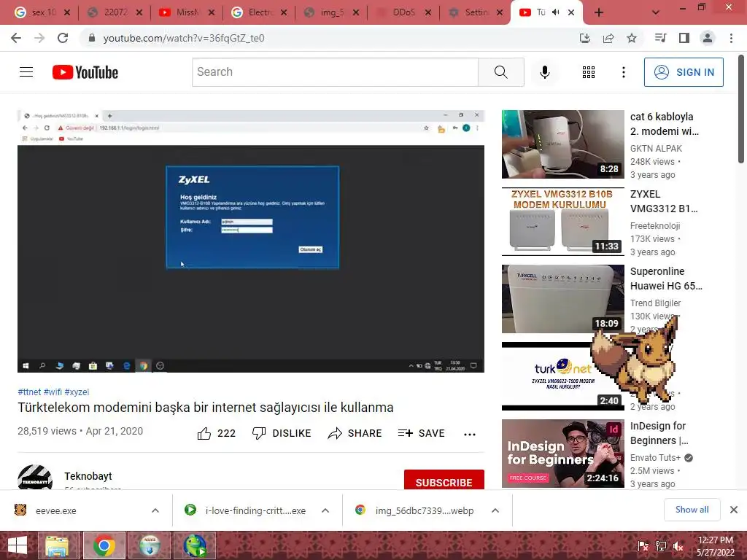
Task: Open tab search dropdown arrow
Action: (x=656, y=13)
